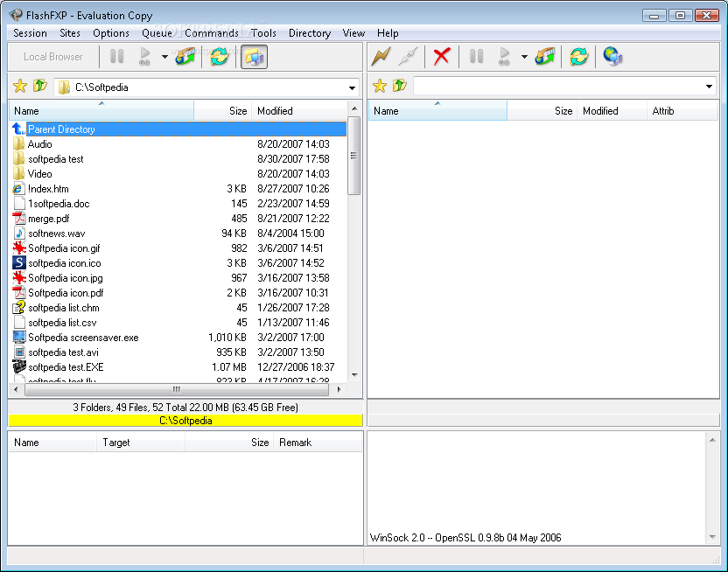Open the left pane transfer dropdown arrow
Screen dimensions: 728x572
pos(164,57)
